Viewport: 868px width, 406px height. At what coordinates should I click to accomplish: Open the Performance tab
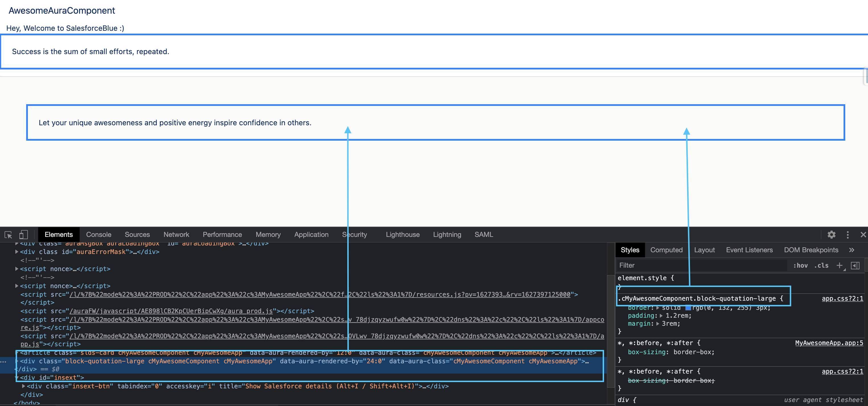pos(222,234)
